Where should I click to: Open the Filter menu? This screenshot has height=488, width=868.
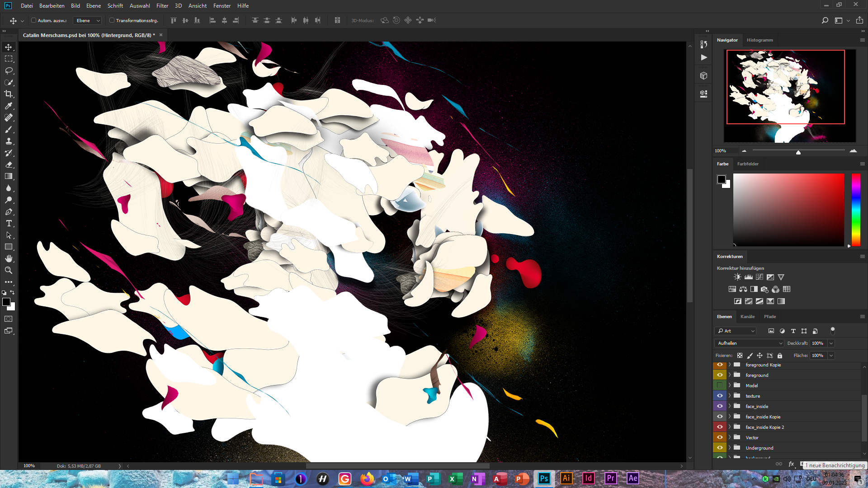[162, 6]
